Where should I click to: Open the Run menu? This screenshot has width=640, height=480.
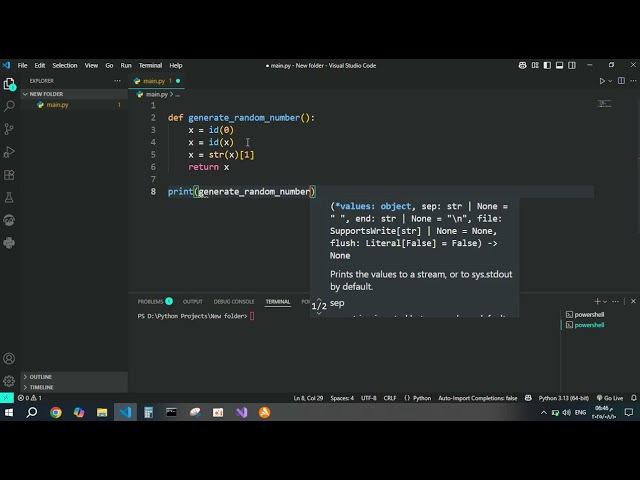click(126, 65)
